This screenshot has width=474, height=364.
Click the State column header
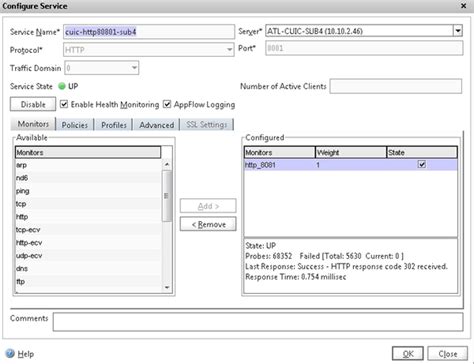(422, 152)
